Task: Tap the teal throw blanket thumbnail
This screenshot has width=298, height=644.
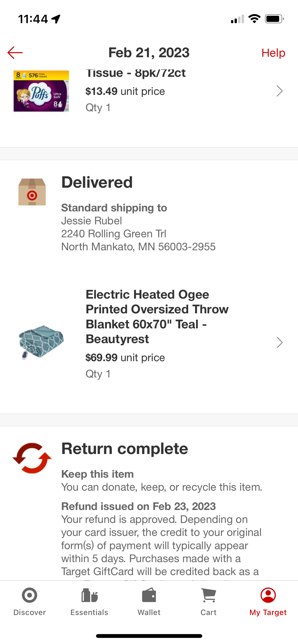Action: click(x=41, y=342)
